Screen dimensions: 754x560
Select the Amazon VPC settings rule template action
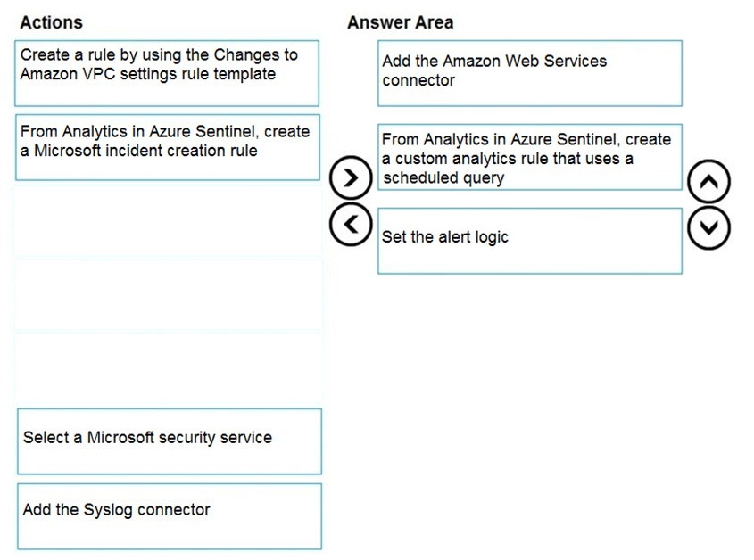(x=167, y=73)
